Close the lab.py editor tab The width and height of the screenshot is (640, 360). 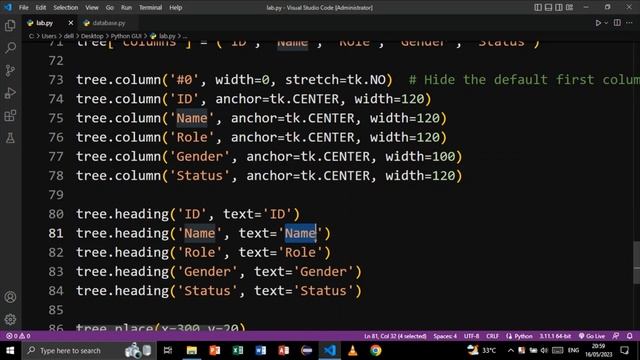(x=71, y=23)
